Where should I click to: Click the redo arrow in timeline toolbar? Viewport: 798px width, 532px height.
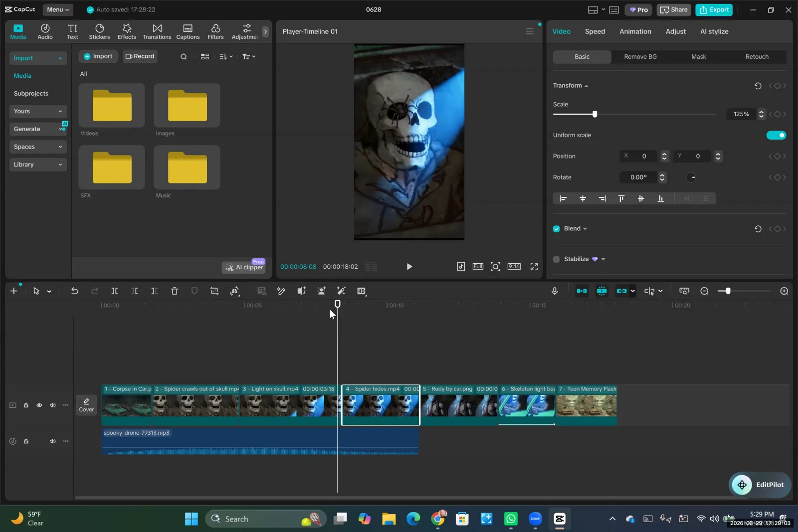click(x=94, y=291)
